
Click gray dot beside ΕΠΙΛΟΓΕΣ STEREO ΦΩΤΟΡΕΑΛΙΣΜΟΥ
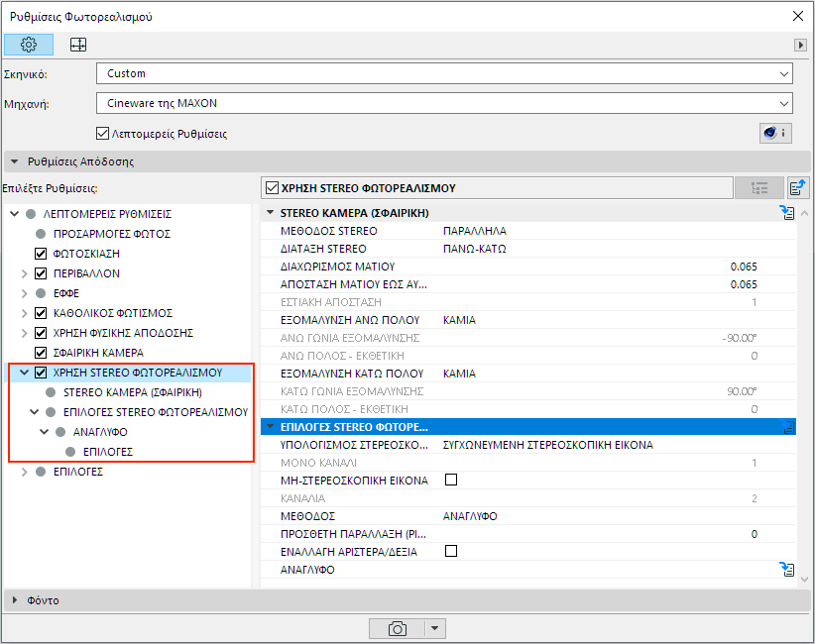coord(51,412)
